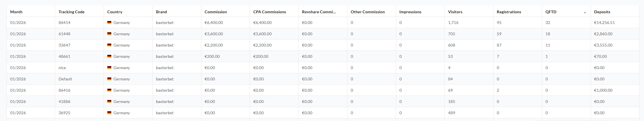Click the Germany flag in the 41886 row

click(x=109, y=102)
